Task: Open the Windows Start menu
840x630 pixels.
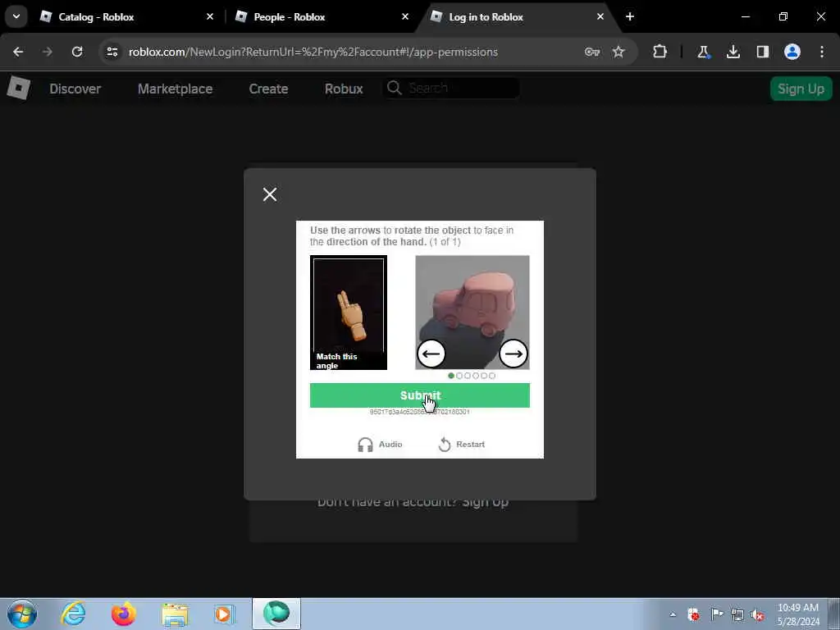Action: [x=22, y=614]
